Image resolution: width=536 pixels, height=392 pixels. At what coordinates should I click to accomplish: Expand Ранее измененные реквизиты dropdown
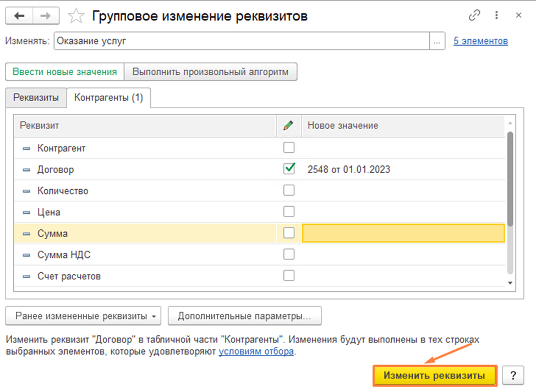point(83,316)
